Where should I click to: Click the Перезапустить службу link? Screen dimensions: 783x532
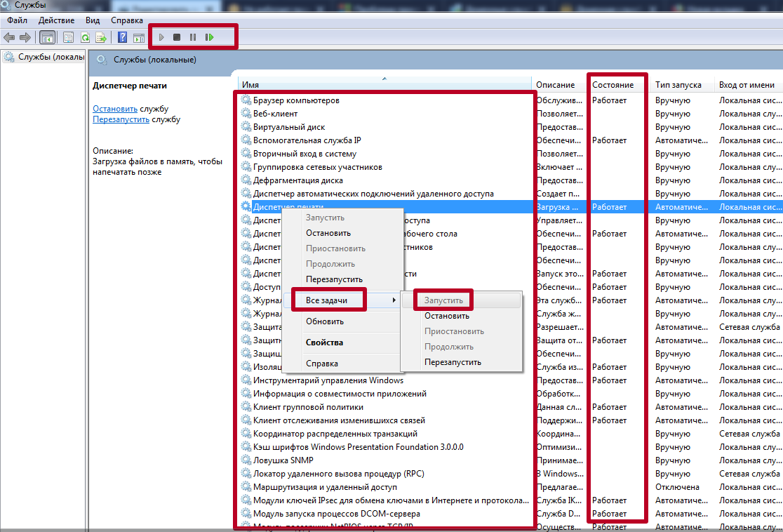[x=121, y=119]
